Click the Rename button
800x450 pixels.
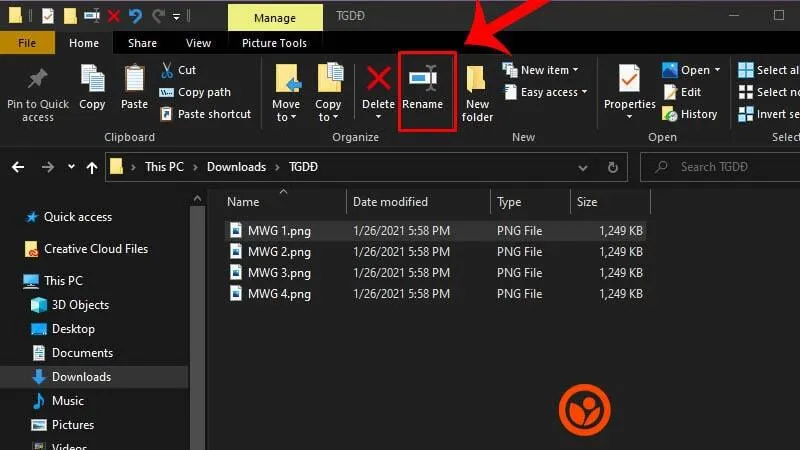coord(422,87)
